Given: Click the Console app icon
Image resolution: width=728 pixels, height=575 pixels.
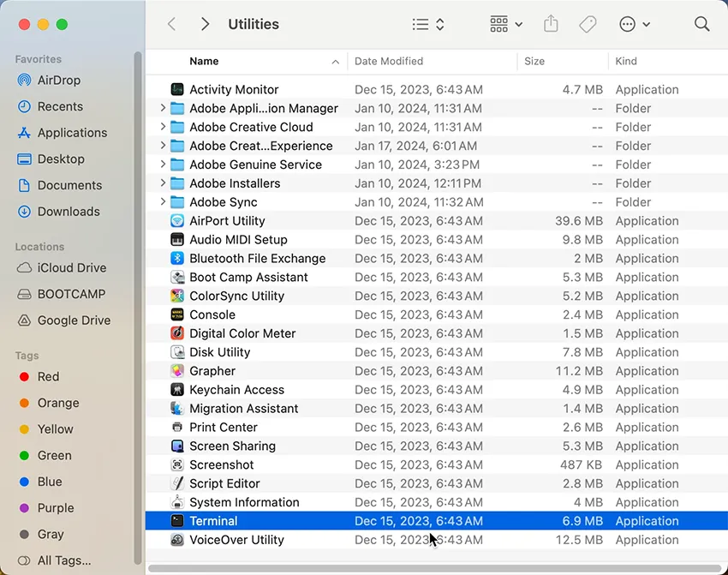Looking at the screenshot, I should tap(177, 314).
